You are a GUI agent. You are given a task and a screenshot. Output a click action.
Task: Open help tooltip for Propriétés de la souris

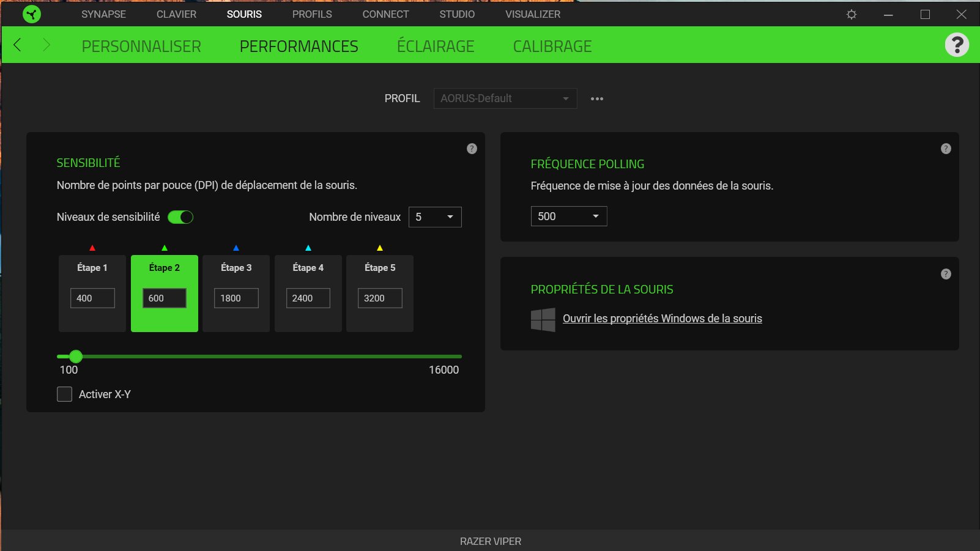946,274
